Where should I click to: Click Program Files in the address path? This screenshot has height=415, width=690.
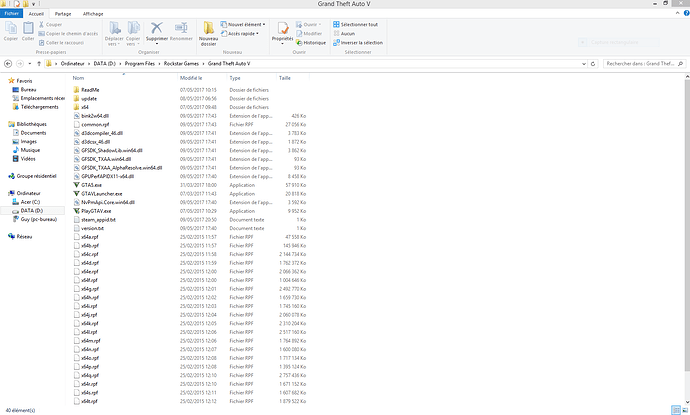tap(139, 64)
